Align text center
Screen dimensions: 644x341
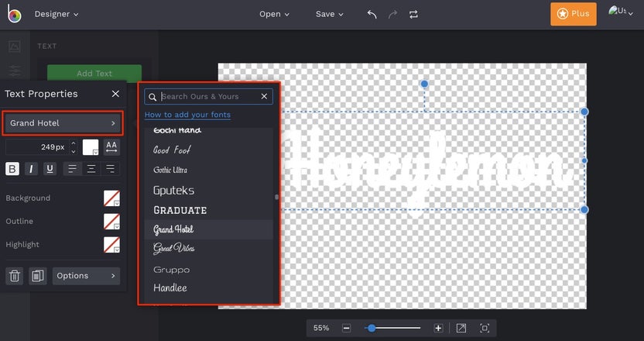coord(91,169)
